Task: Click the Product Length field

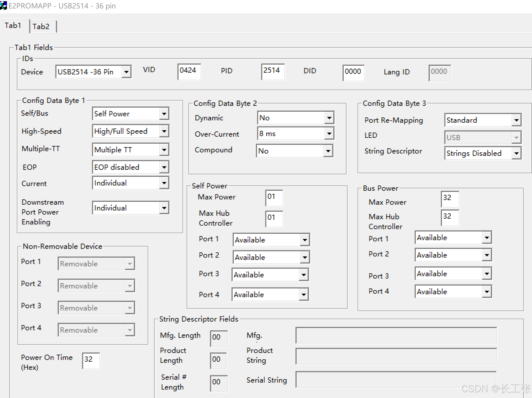Action: coord(218,361)
